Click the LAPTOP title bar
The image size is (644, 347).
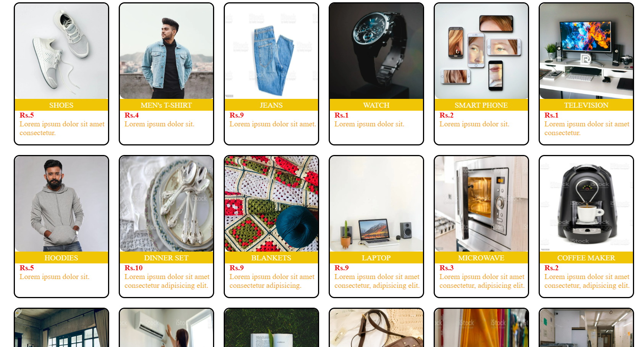tap(376, 258)
